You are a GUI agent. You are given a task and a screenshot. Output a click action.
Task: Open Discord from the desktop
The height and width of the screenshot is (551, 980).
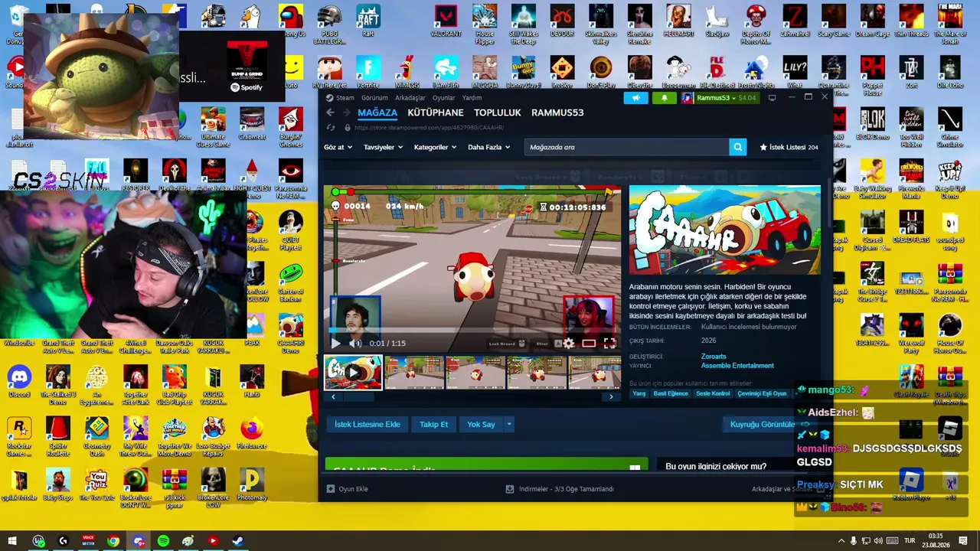(x=19, y=381)
